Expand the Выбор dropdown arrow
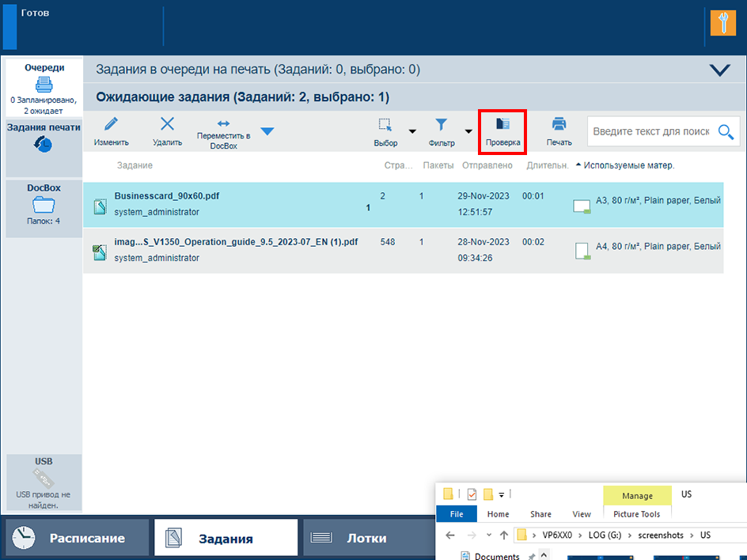This screenshot has width=747, height=560. tap(412, 131)
